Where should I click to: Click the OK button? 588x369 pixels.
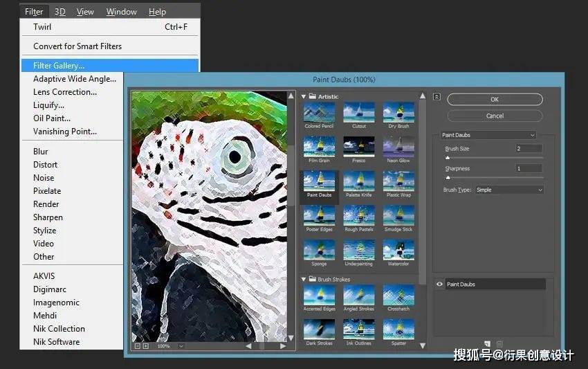(495, 100)
